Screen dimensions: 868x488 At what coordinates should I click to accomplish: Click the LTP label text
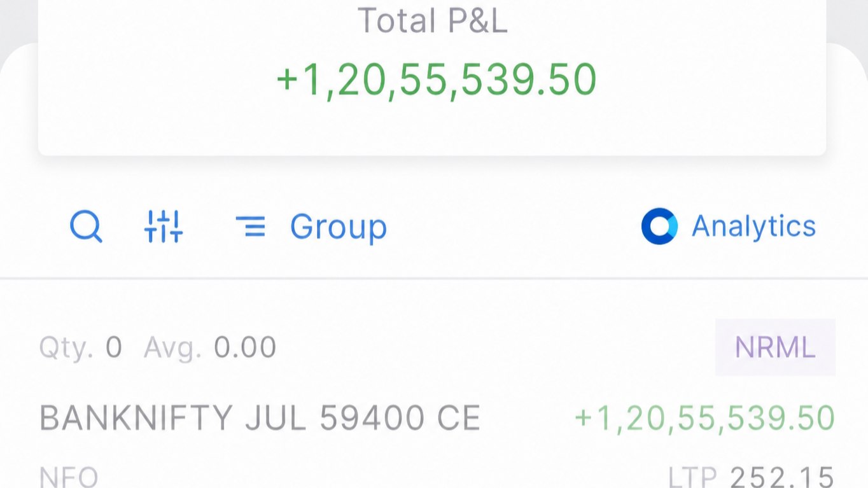(x=692, y=477)
